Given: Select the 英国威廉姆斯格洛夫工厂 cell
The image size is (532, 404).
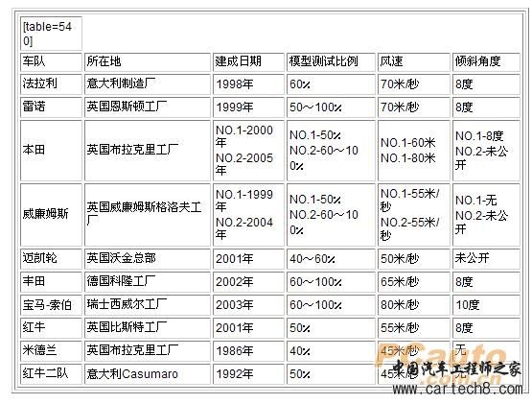Looking at the screenshot, I should click(148, 214).
